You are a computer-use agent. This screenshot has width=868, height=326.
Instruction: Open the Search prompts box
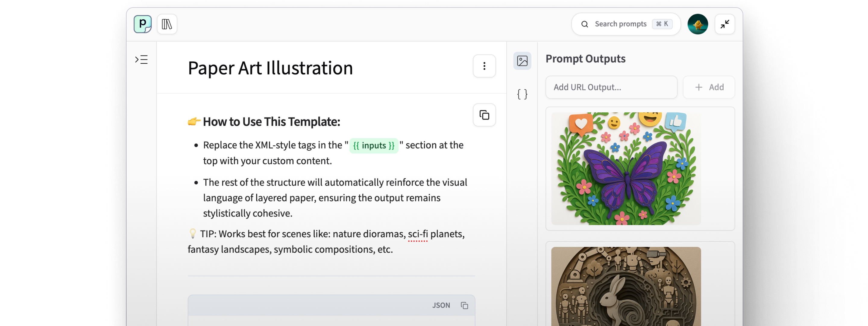click(620, 24)
